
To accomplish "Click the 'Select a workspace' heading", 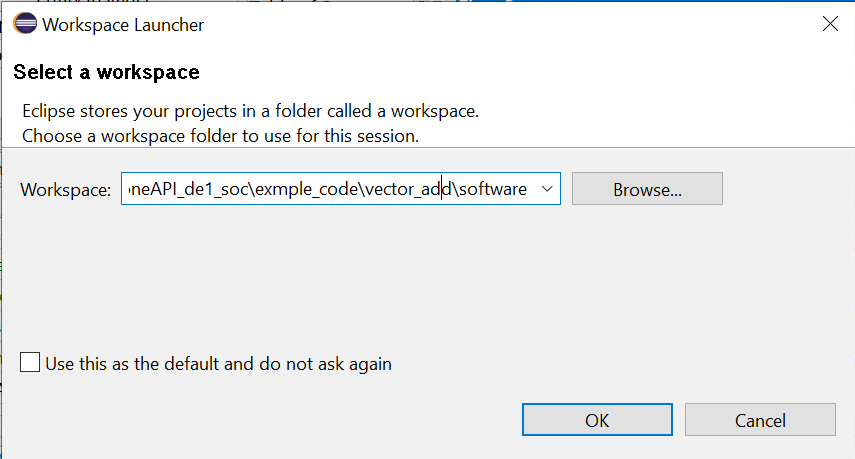I will pyautogui.click(x=106, y=72).
